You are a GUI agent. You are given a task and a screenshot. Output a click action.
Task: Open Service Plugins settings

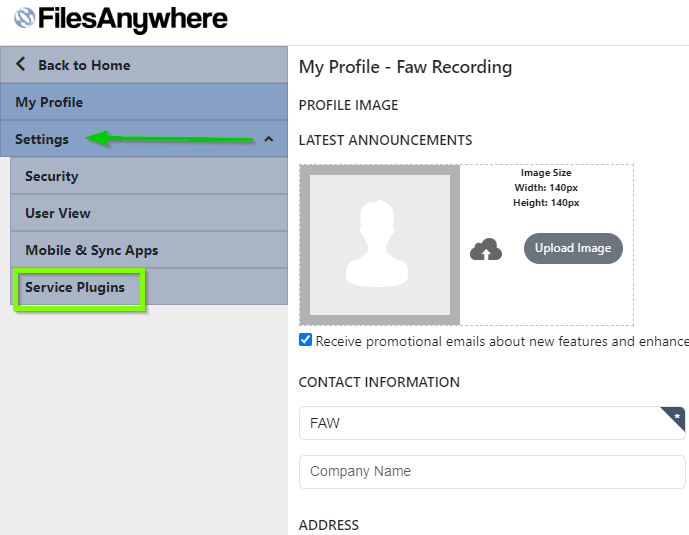149,287
